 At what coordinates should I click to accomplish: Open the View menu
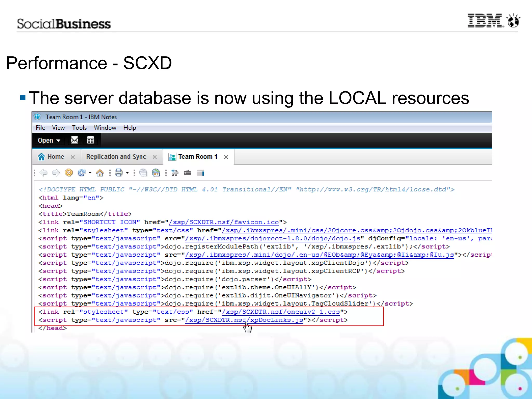point(58,128)
